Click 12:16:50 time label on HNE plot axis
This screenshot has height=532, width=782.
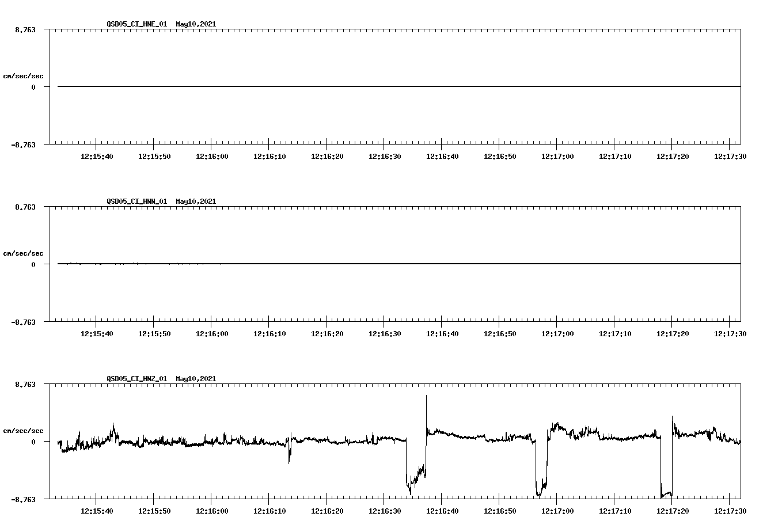(x=500, y=156)
